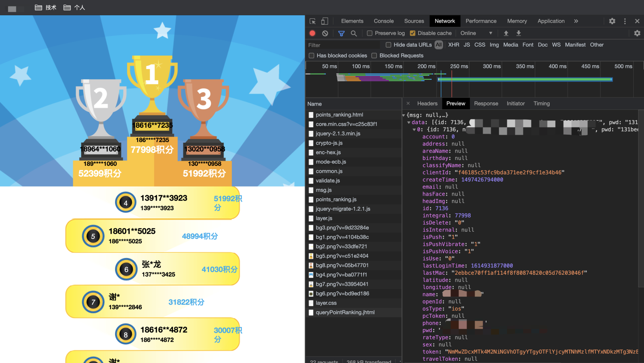Click the import HAR upload icon
Viewport: 644px width, 363px height.
[x=506, y=33]
